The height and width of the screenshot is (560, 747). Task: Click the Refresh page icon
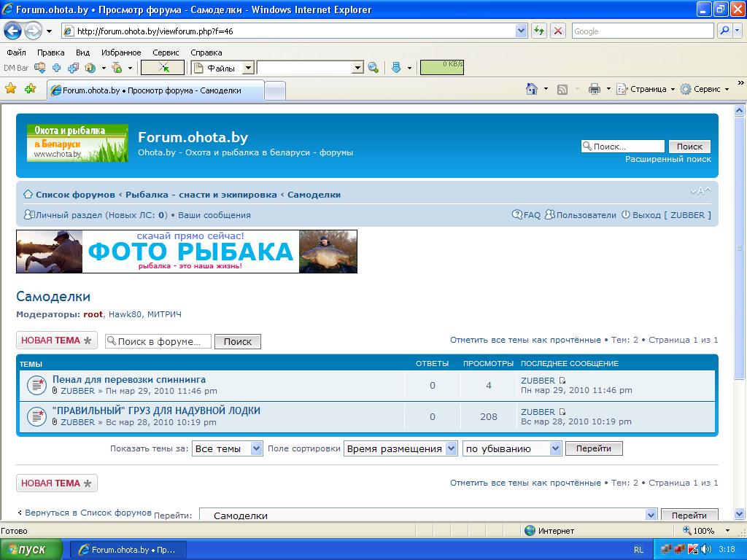coord(539,31)
